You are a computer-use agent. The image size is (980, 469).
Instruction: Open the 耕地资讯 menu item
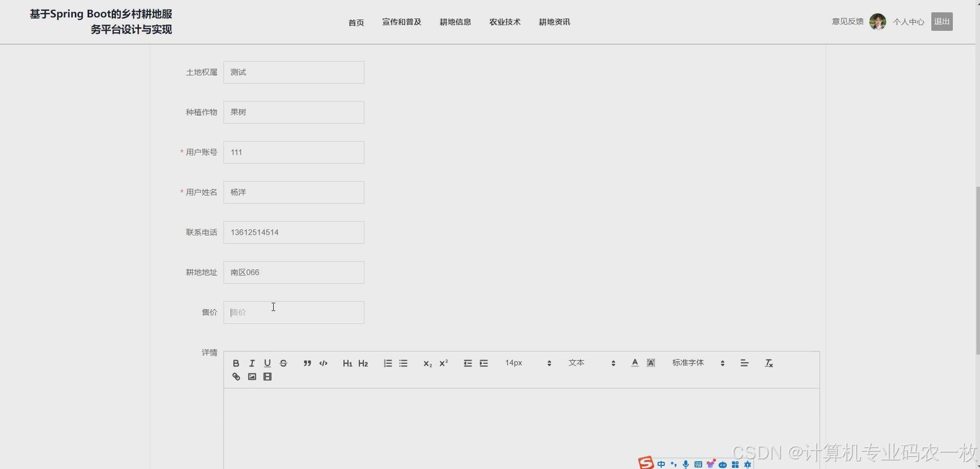tap(555, 22)
